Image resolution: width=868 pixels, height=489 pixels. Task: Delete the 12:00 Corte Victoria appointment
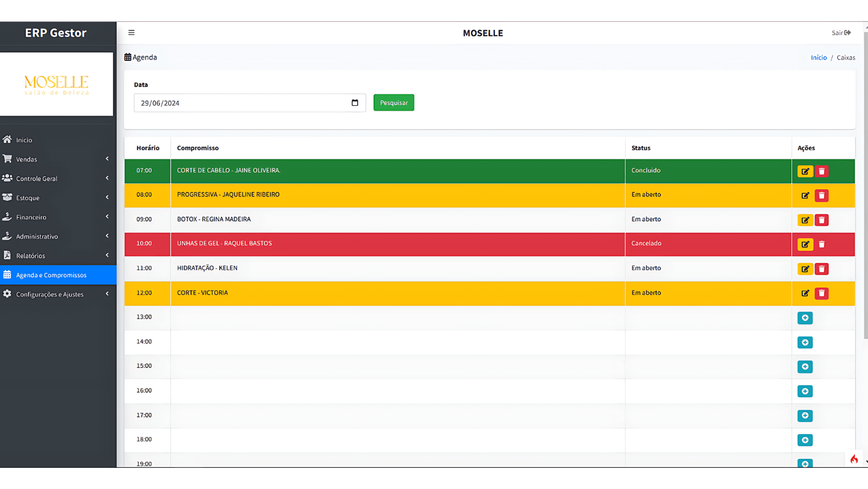point(821,293)
